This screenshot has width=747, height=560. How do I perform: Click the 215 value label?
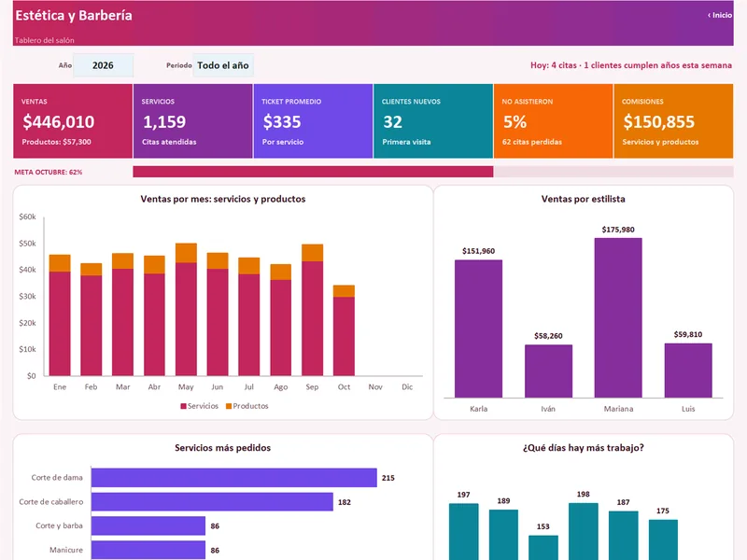coord(388,478)
